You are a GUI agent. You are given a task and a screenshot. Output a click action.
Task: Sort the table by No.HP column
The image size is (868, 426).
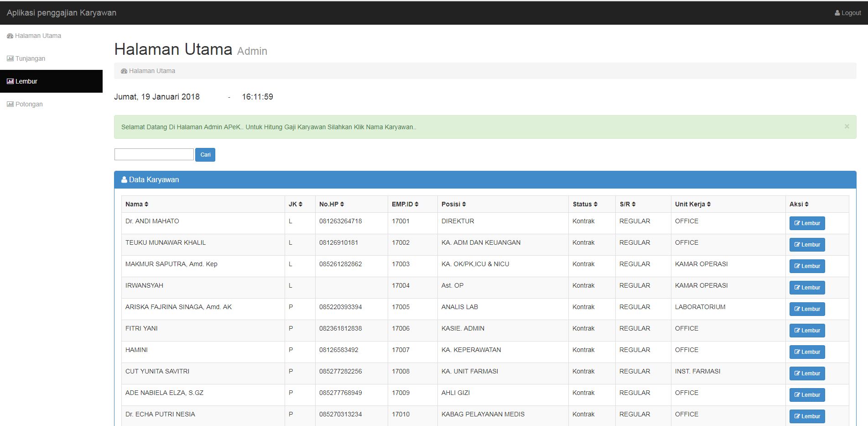click(x=332, y=204)
